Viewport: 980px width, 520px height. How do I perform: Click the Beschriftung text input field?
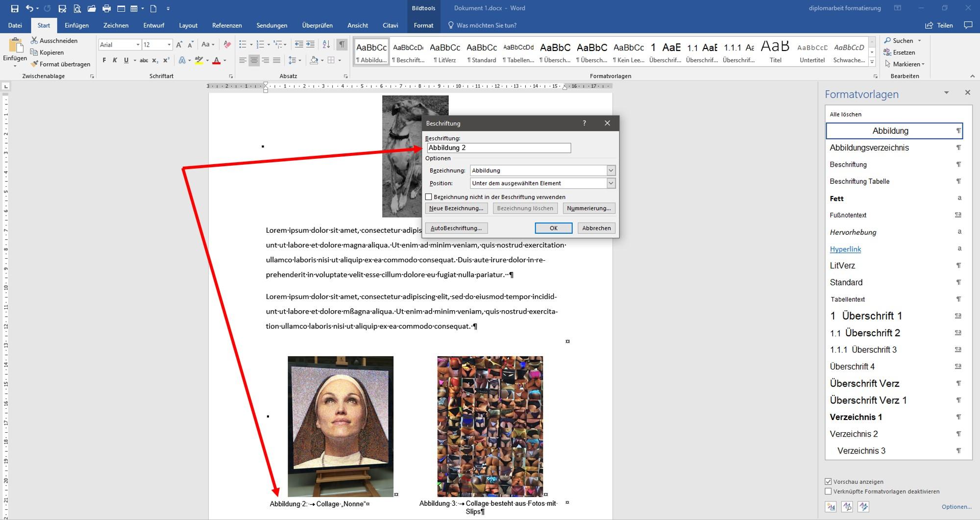(x=499, y=148)
